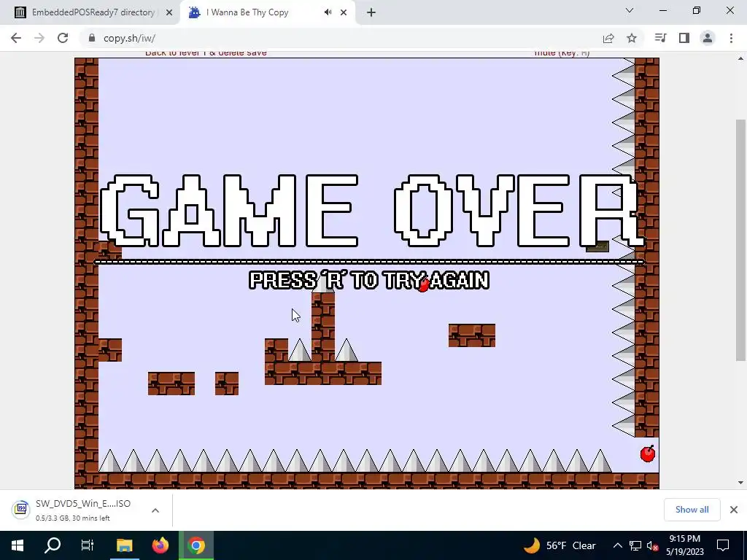747x560 pixels.
Task: Open the share page icon in address bar
Action: pos(608,38)
